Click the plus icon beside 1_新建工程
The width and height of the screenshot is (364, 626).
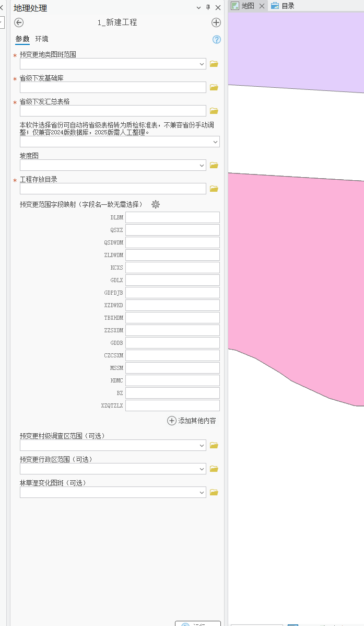(x=216, y=23)
